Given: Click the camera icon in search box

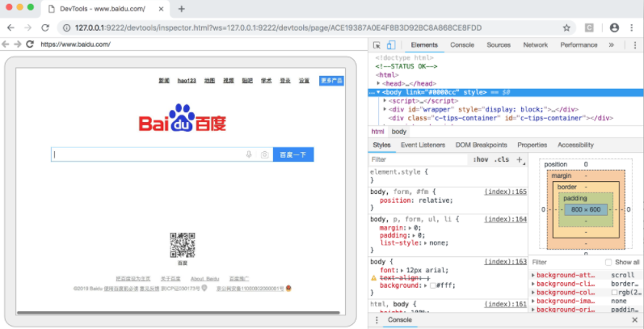Looking at the screenshot, I should coord(265,154).
